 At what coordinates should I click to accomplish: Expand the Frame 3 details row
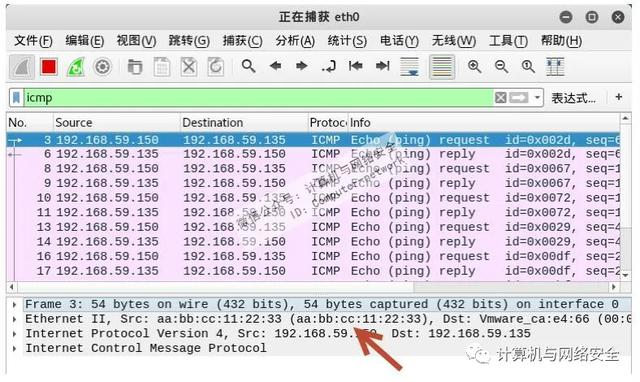point(15,304)
